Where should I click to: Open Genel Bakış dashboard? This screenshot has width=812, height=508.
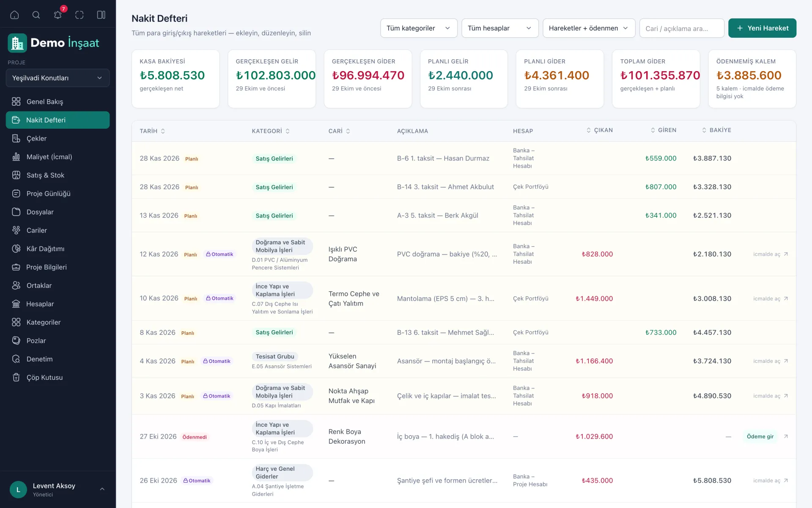tap(58, 102)
